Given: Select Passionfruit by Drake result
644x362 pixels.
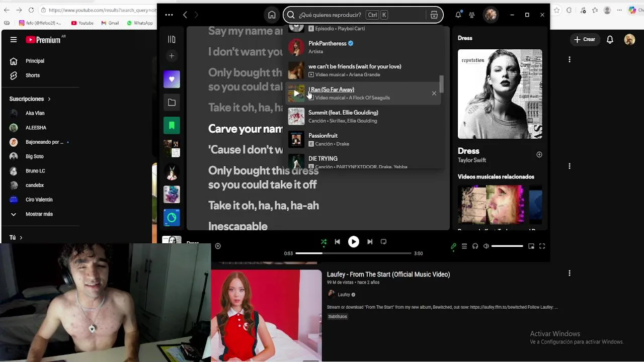Looking at the screenshot, I should click(364, 140).
